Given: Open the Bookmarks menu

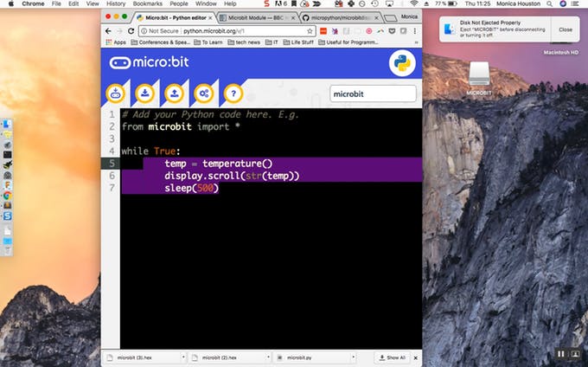Looking at the screenshot, I should click(x=148, y=3).
